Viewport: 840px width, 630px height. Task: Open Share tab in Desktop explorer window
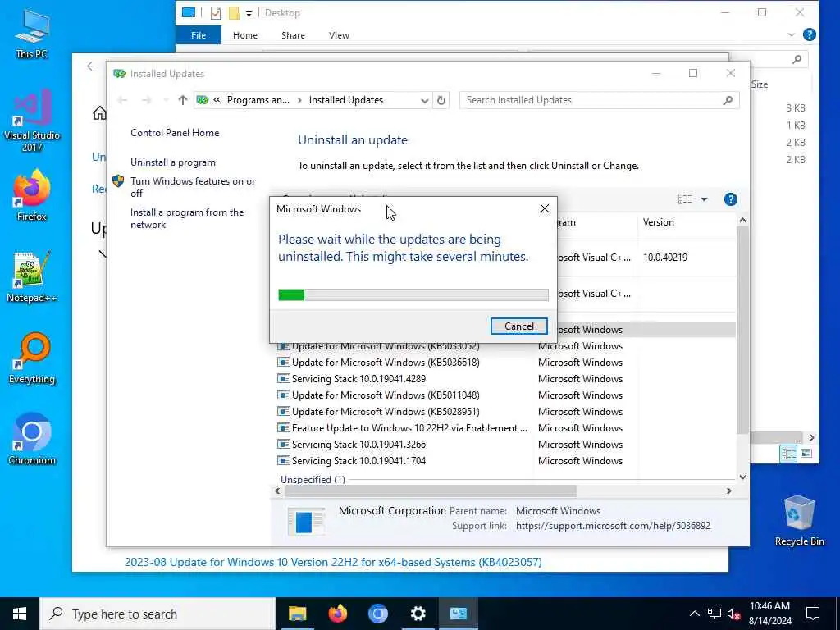[x=293, y=35]
